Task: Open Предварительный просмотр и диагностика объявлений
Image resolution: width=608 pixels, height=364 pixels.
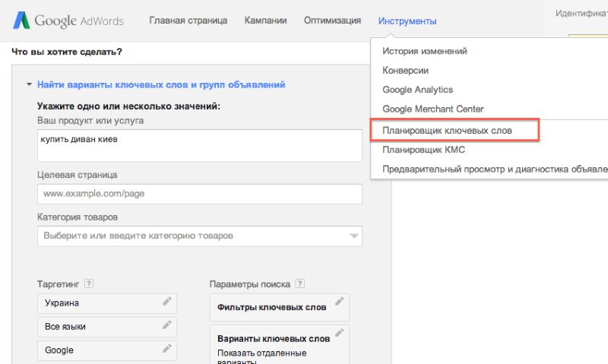Action: pos(496,169)
